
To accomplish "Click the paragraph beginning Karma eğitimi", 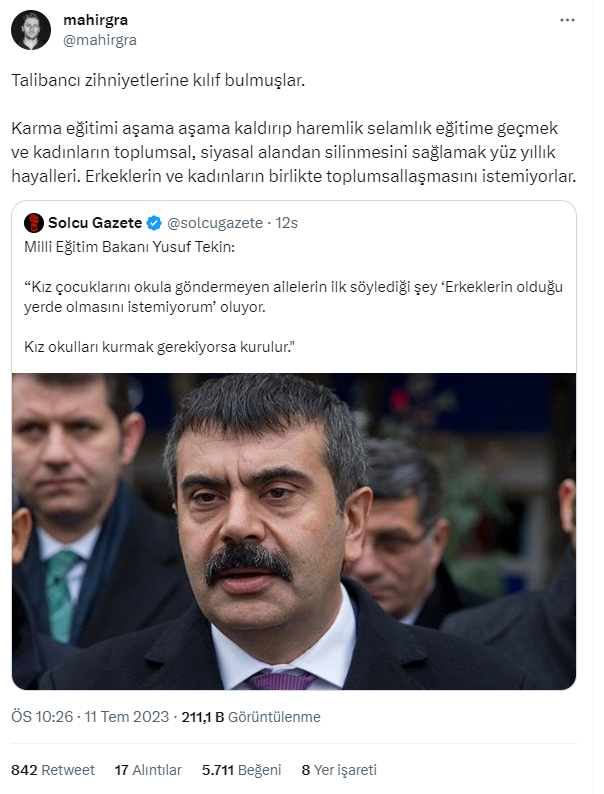I will click(294, 152).
